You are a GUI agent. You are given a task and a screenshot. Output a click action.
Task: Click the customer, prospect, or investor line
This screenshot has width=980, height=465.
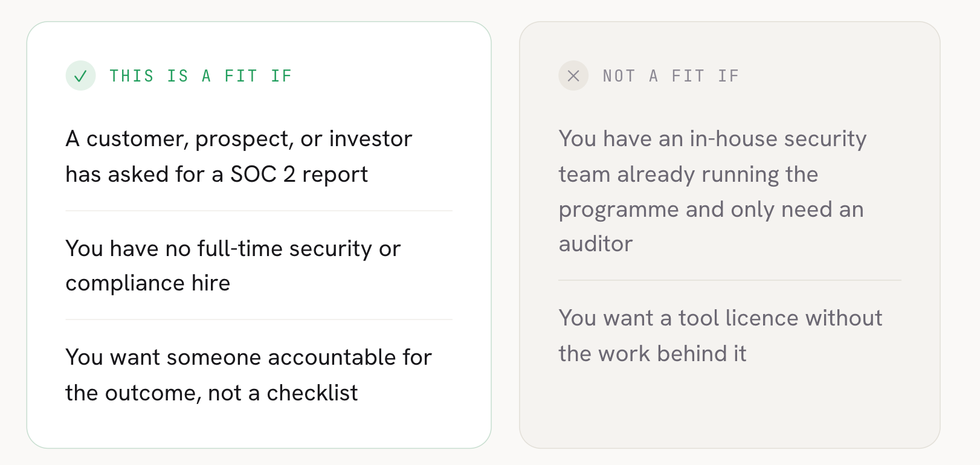(239, 139)
